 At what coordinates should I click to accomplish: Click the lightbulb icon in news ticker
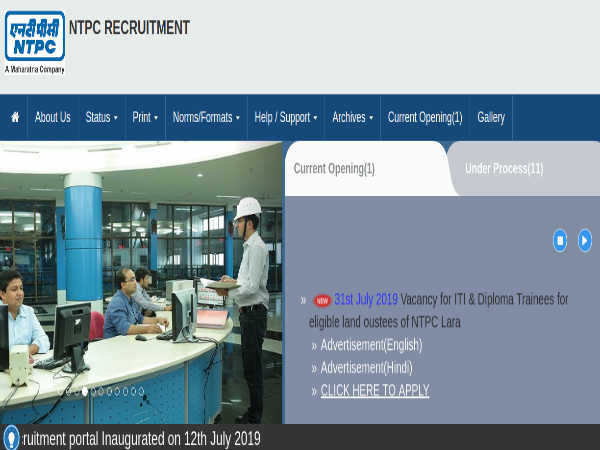click(11, 438)
